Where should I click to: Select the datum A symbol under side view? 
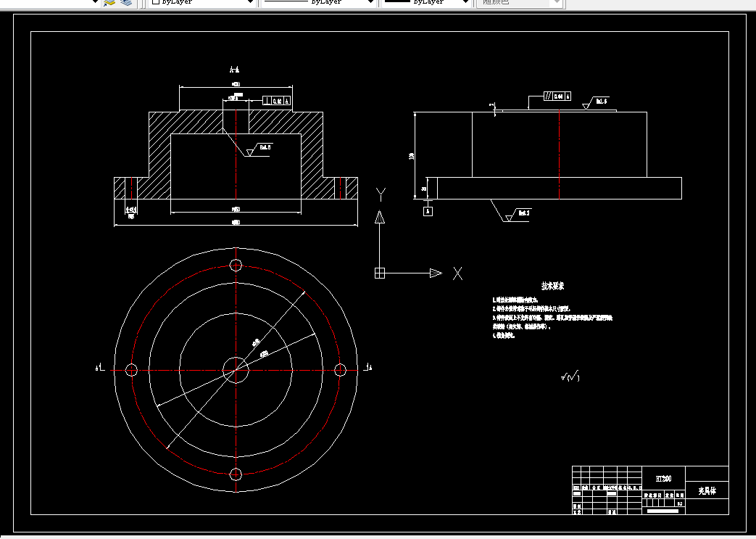[x=428, y=211]
